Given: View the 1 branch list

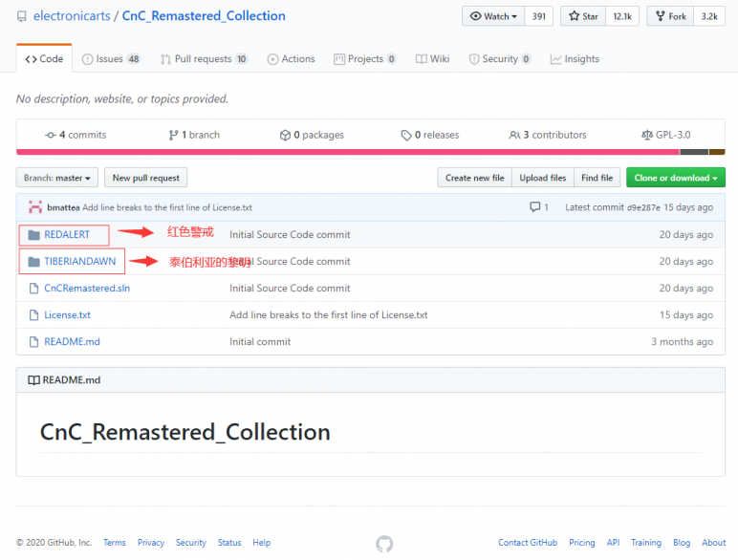Looking at the screenshot, I should coord(194,135).
